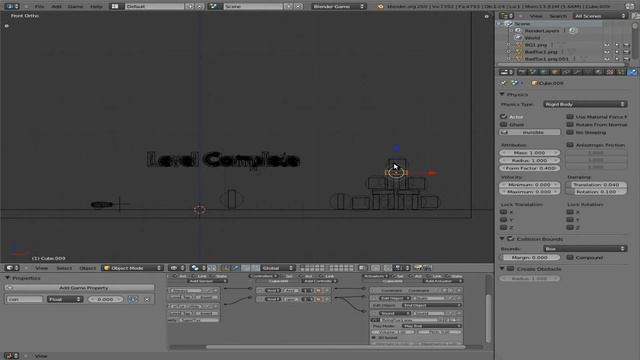This screenshot has width=640, height=360.
Task: Toggle visibility eye for BadTar1.png
Action: pyautogui.click(x=607, y=52)
